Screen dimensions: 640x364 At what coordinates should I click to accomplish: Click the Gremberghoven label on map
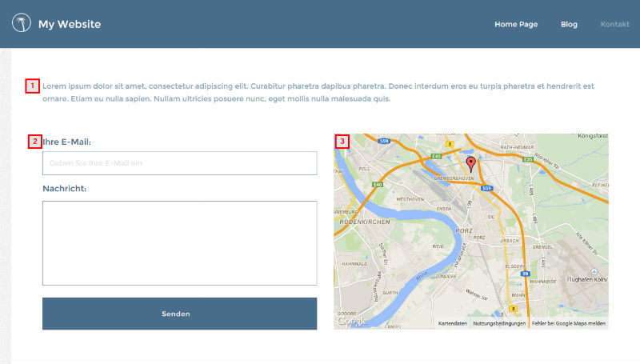tap(454, 178)
